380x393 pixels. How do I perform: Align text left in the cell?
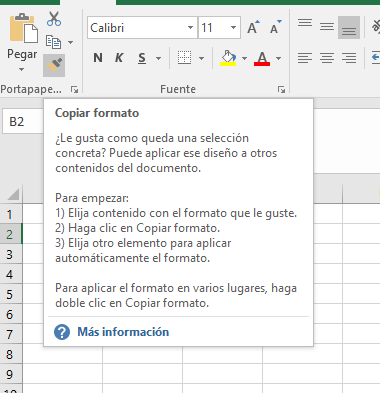tap(305, 58)
